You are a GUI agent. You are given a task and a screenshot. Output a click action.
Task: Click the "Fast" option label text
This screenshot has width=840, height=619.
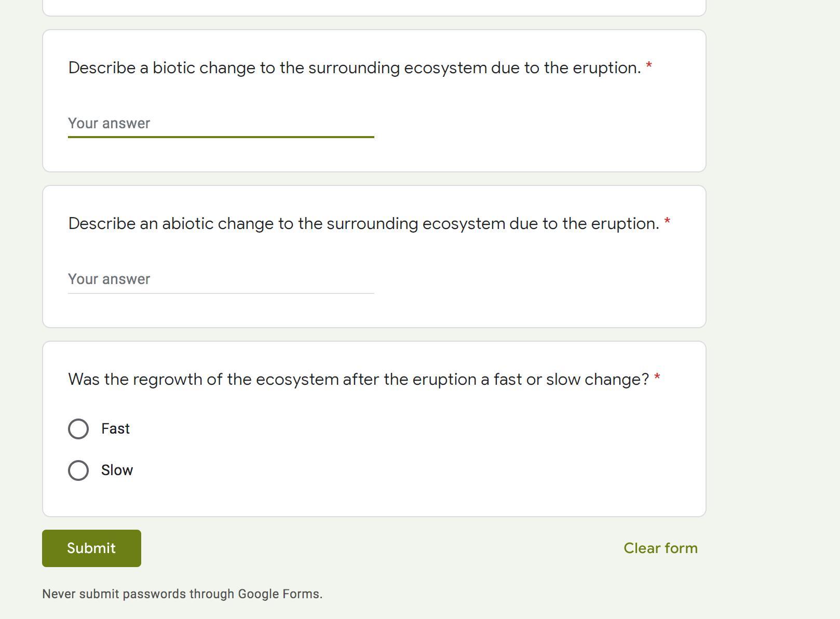(115, 429)
